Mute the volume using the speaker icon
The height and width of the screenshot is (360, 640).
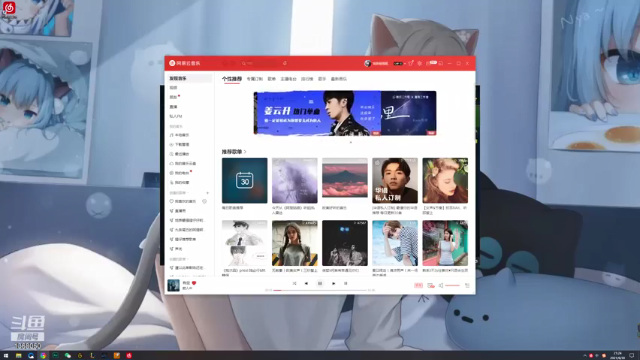[441, 285]
